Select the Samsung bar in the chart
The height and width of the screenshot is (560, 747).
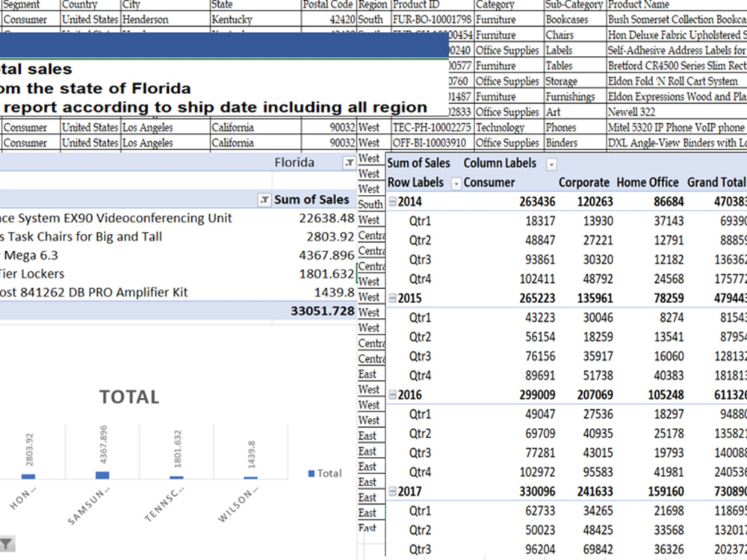102,475
